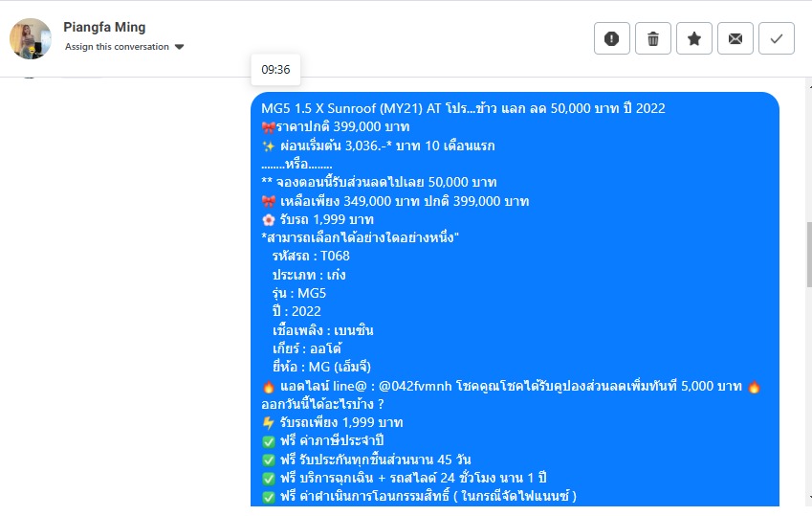Image resolution: width=812 pixels, height=516 pixels.
Task: Click the line 'รับรถเพียง 1,999 บาท'
Action: tap(332, 422)
